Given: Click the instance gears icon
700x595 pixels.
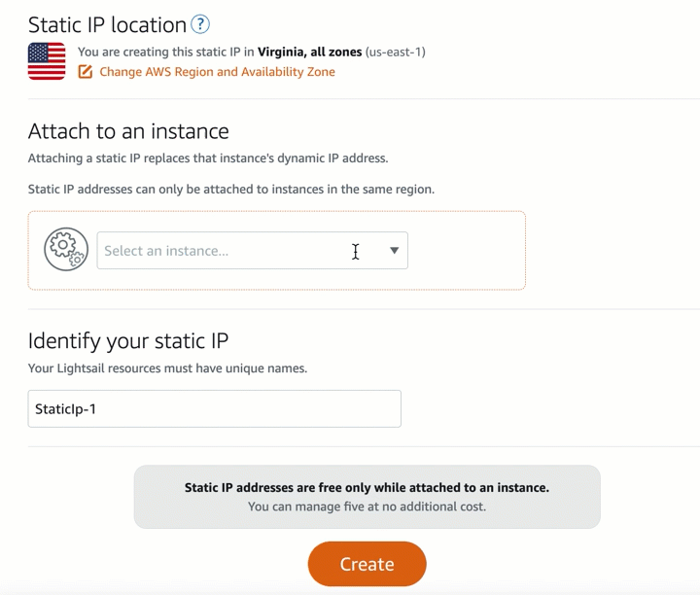Looking at the screenshot, I should tap(66, 249).
